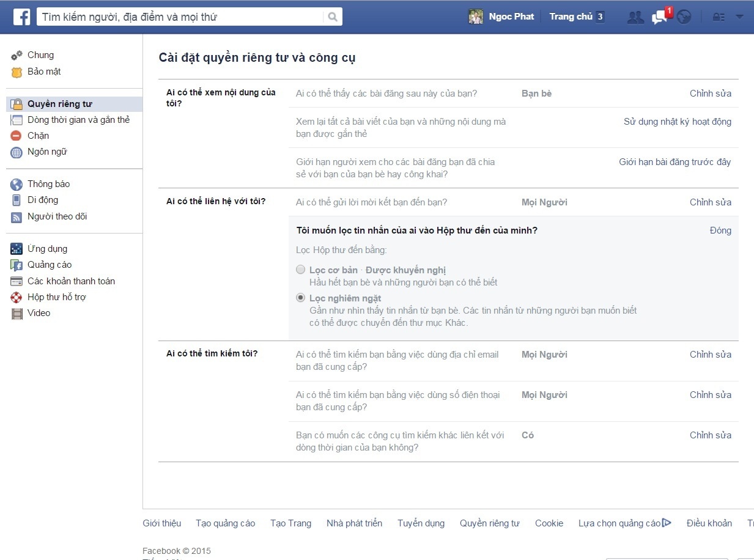The width and height of the screenshot is (754, 560).
Task: Click the privacy shortcuts lock icon
Action: (x=719, y=17)
